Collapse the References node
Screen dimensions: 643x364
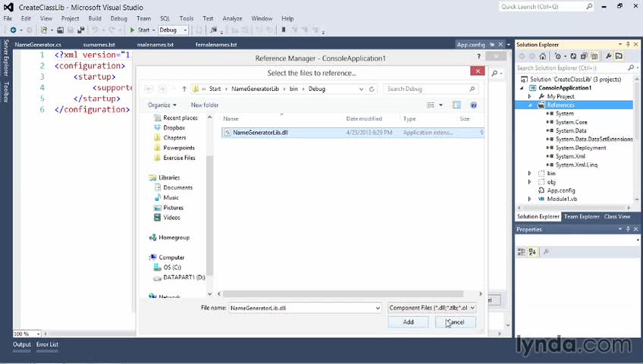coord(530,105)
